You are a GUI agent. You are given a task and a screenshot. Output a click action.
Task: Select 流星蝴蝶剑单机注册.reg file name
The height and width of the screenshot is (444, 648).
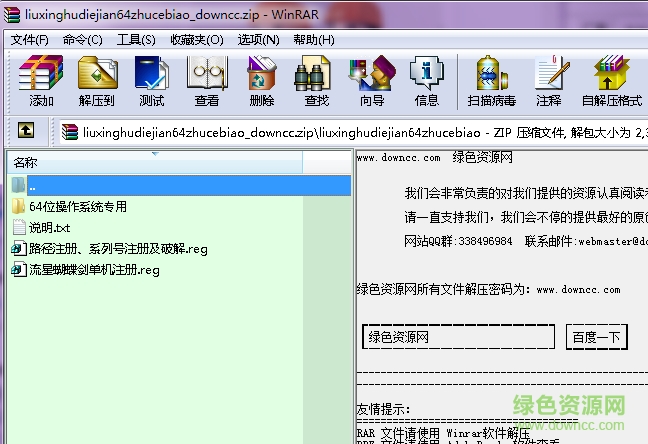[94, 270]
